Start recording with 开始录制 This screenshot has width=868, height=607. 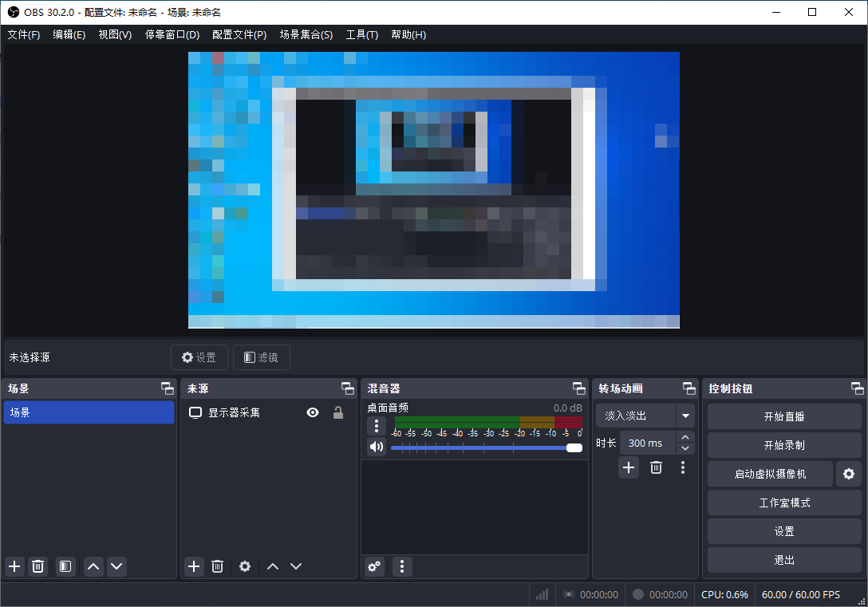783,444
